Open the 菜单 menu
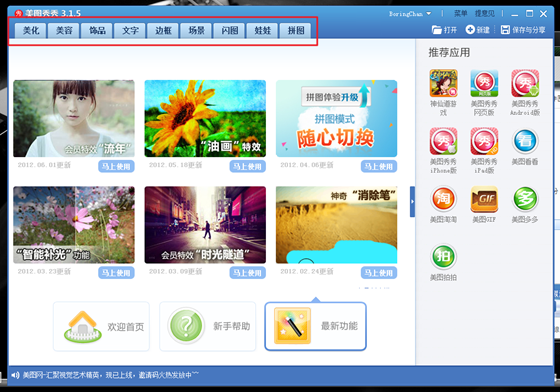The image size is (560, 392). coord(461,14)
